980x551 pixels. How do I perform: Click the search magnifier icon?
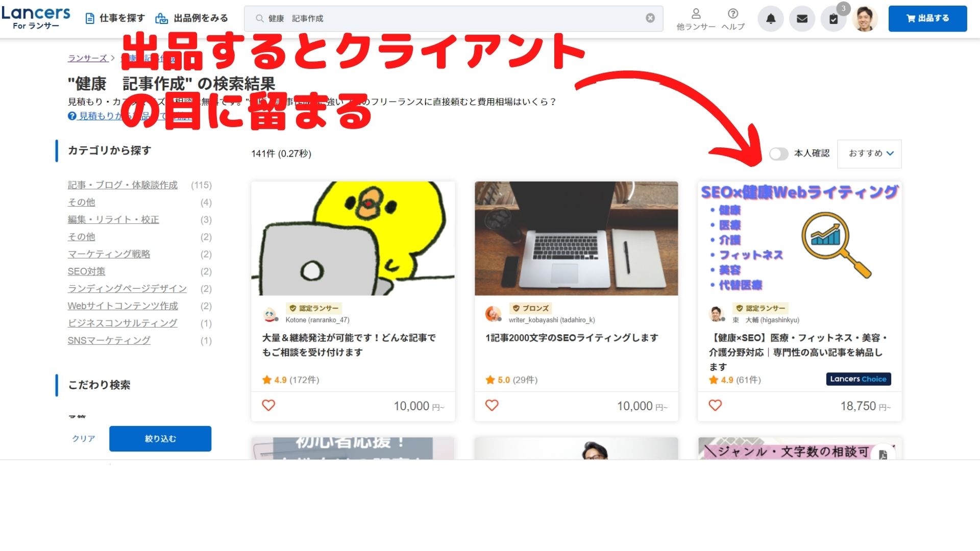point(260,18)
